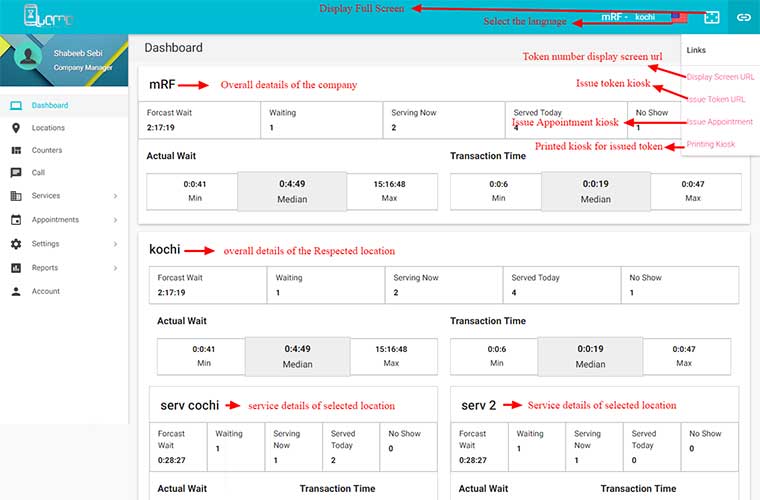Click the serv cochi service heading
The width and height of the screenshot is (760, 500).
pyautogui.click(x=190, y=405)
